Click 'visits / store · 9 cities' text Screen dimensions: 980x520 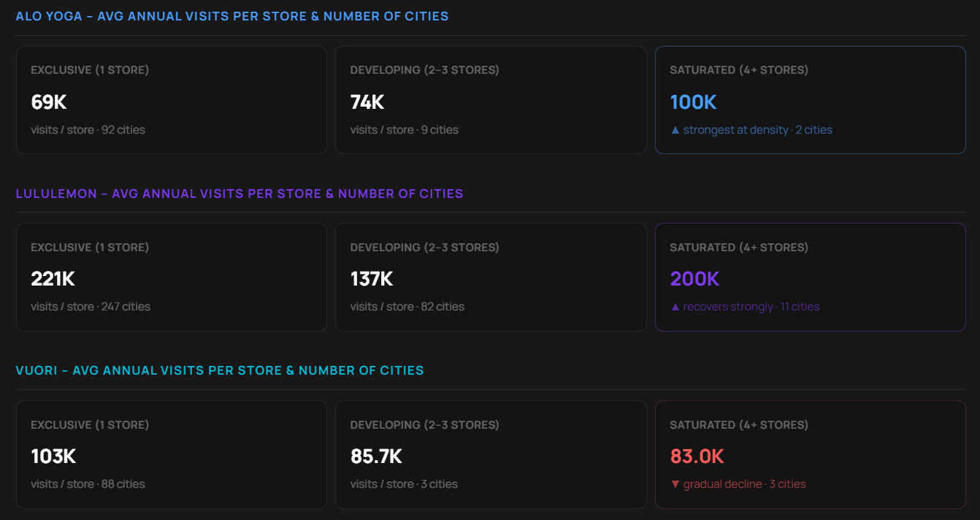click(x=404, y=130)
